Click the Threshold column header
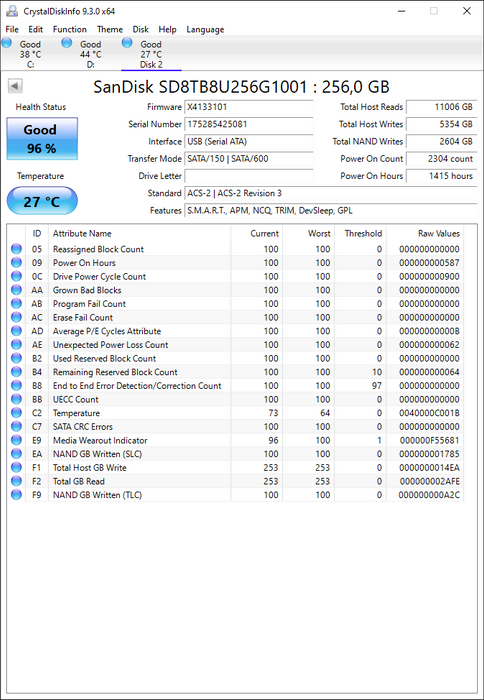 [360, 233]
